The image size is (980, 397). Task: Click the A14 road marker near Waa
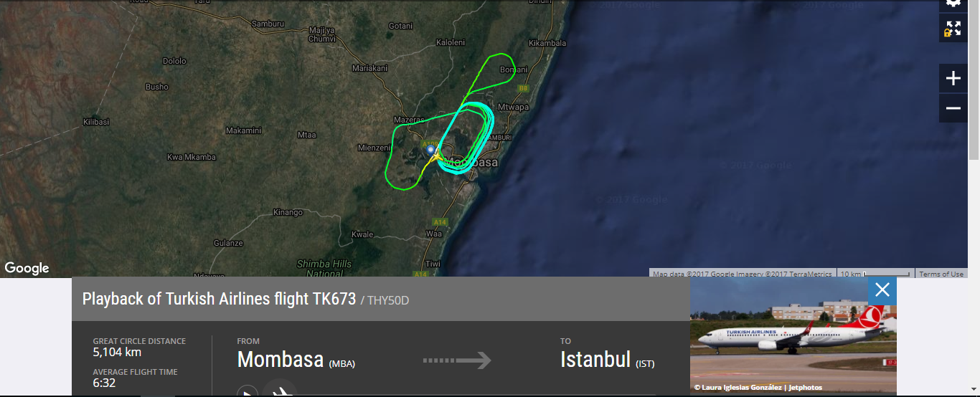440,222
